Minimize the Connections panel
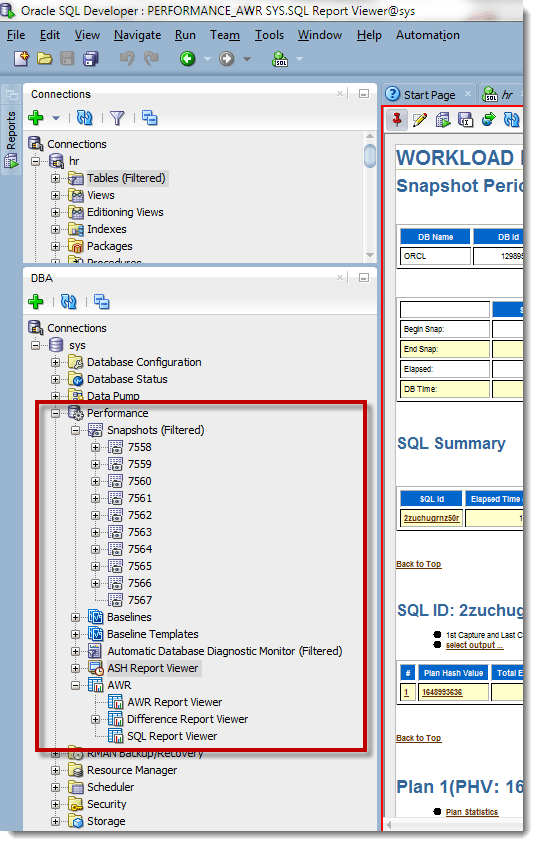 (364, 94)
